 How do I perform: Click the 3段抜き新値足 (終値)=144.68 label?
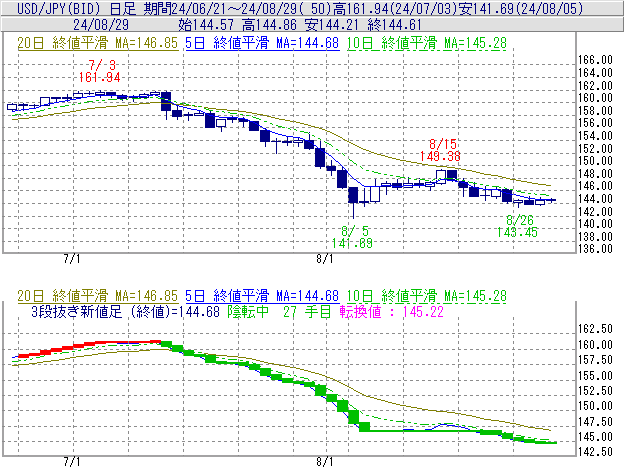(125, 311)
